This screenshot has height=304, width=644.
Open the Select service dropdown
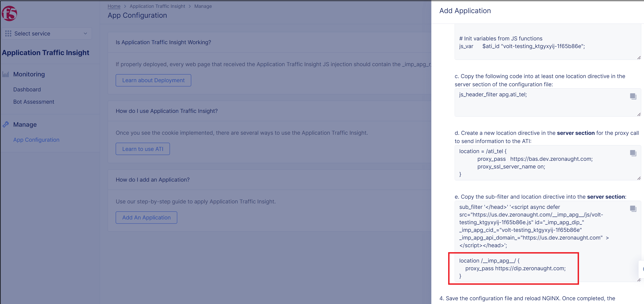click(x=47, y=33)
